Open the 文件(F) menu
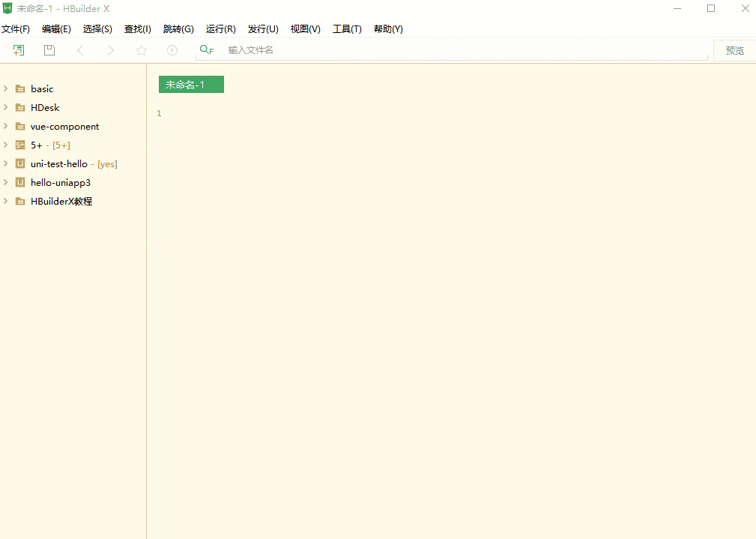 tap(16, 29)
